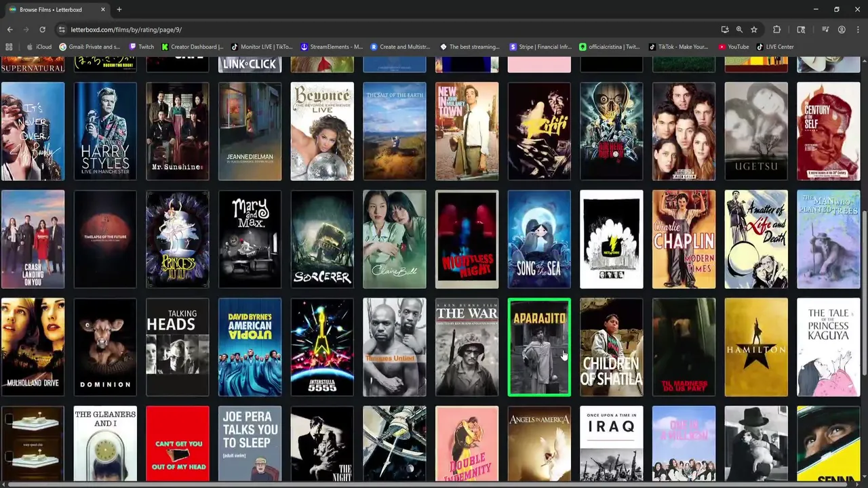The image size is (868, 488).
Task: Bookmark this page with the star
Action: [x=753, y=30]
